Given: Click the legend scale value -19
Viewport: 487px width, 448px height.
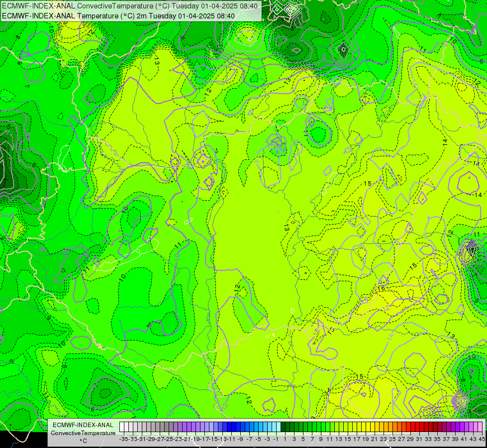Looking at the screenshot, I should [x=195, y=440].
